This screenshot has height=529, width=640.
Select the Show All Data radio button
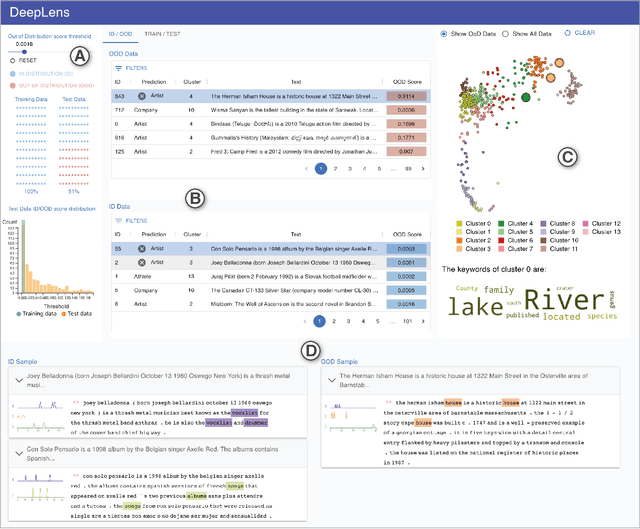tap(505, 34)
